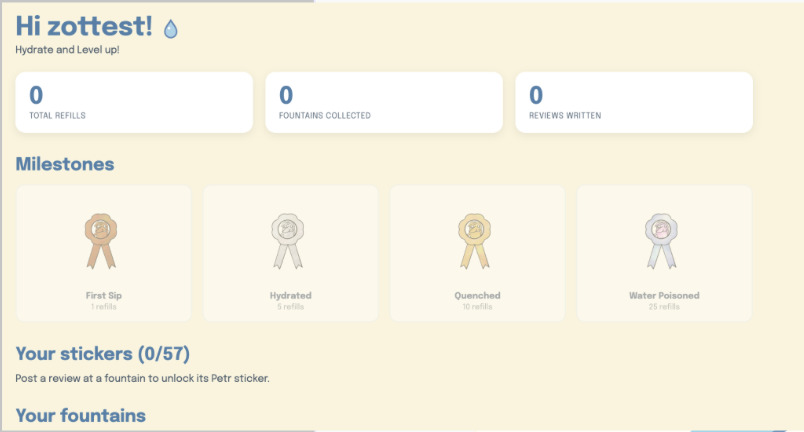Screen dimensions: 804x432
Task: Select the Water Poisoned ribbon badge
Action: click(661, 241)
